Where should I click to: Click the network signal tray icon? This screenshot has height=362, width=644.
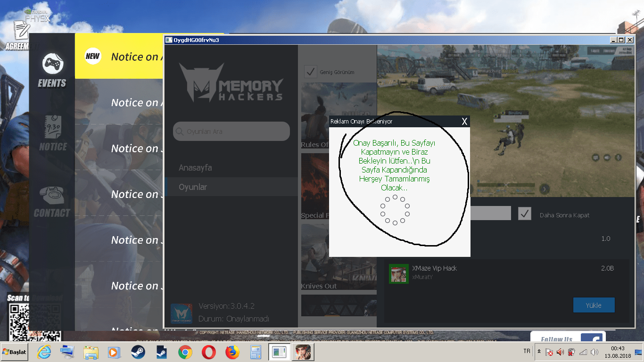click(x=583, y=352)
